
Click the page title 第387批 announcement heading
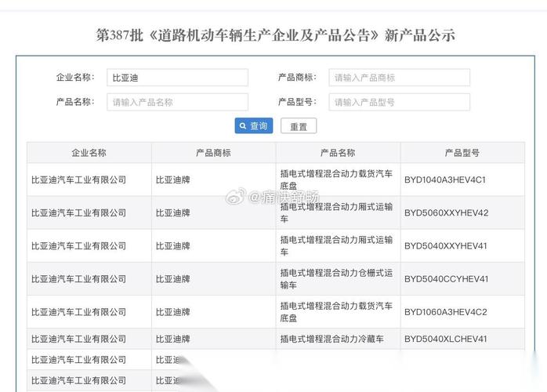coord(276,35)
